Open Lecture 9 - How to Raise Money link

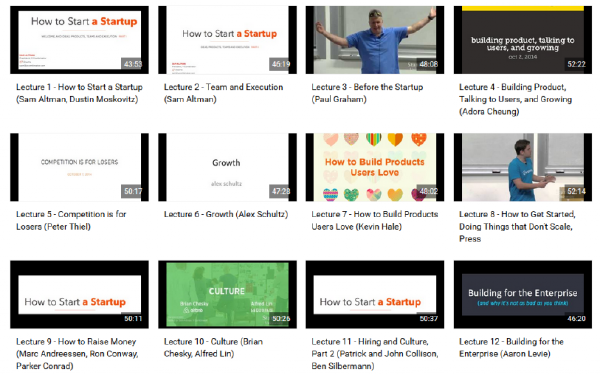pyautogui.click(x=77, y=354)
